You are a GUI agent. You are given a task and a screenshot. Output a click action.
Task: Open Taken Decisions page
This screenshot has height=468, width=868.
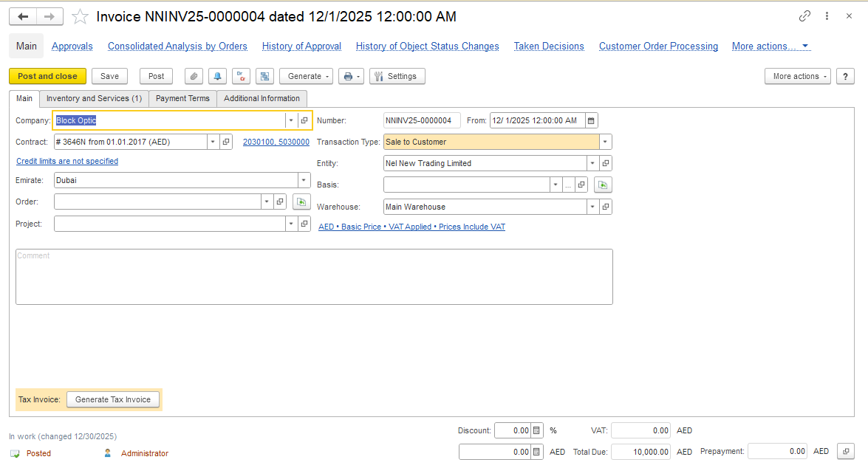tap(549, 47)
